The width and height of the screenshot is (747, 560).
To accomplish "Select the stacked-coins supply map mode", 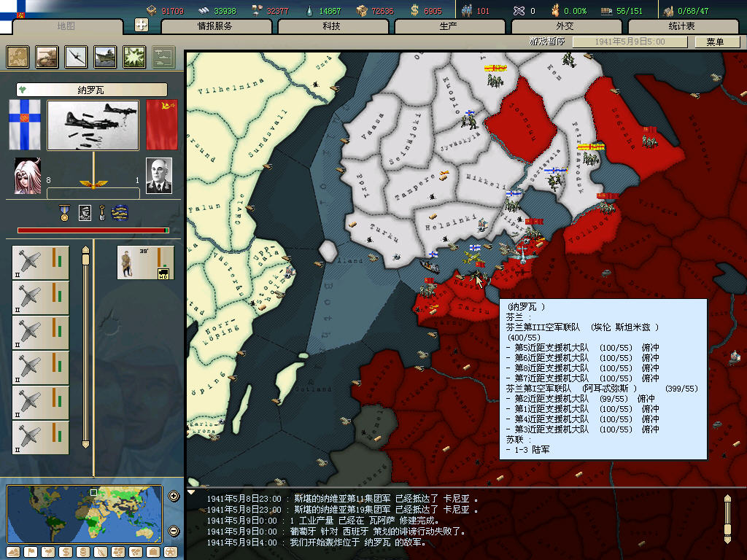I will (x=82, y=552).
